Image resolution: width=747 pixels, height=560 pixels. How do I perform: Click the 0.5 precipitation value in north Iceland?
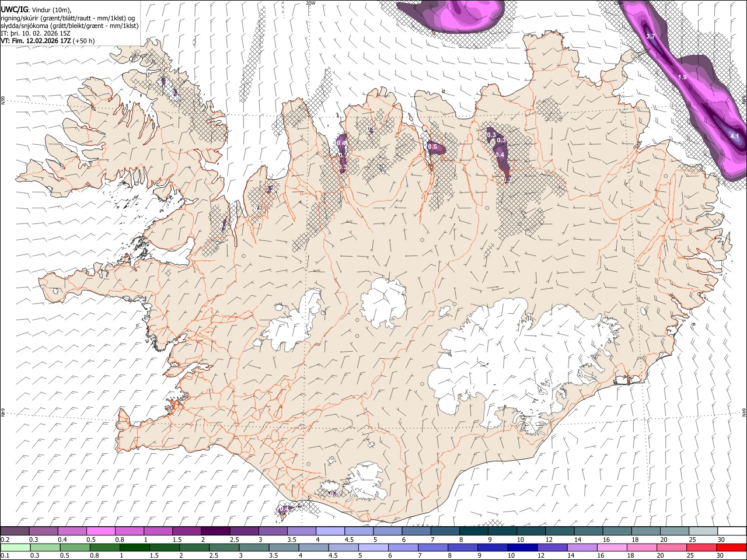pos(432,147)
